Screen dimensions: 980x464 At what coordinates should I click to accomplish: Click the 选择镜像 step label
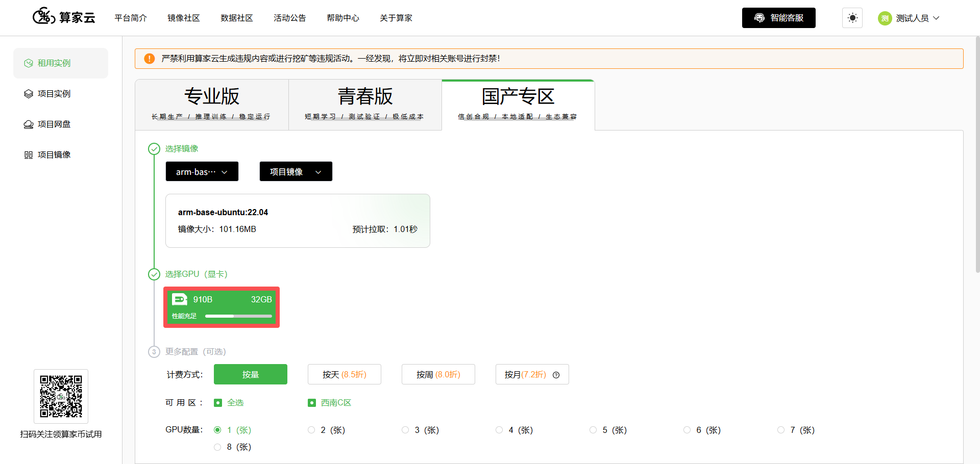(182, 149)
